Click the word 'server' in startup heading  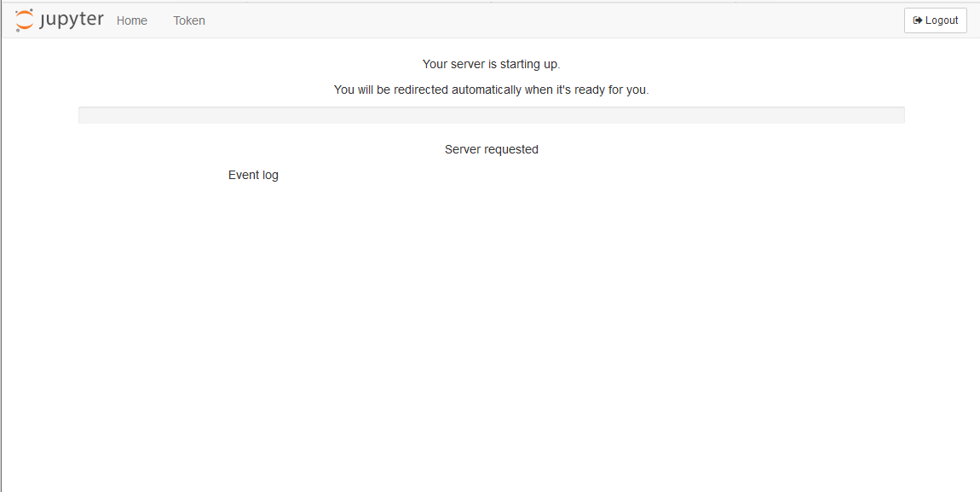tap(468, 64)
